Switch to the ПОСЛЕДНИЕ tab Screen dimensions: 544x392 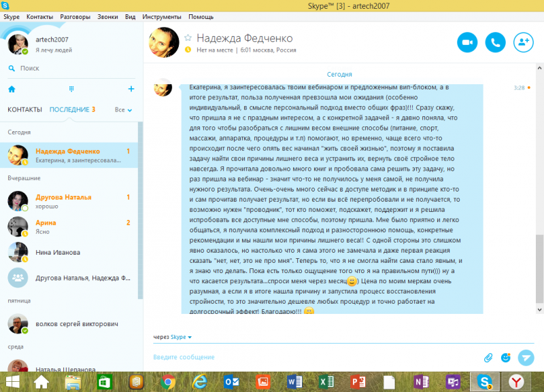(x=69, y=109)
